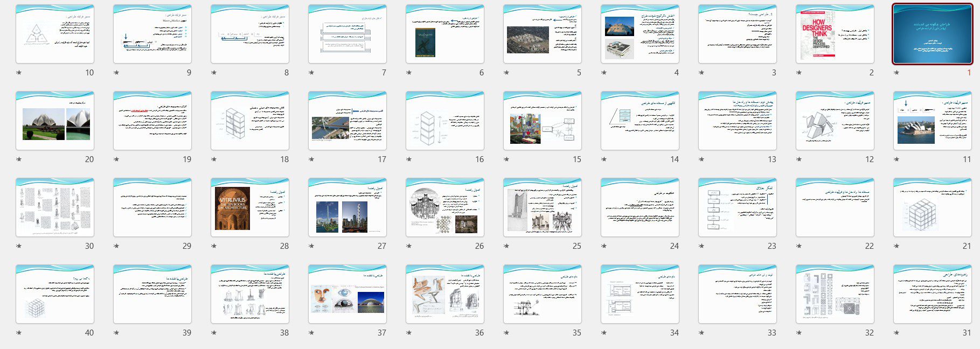Screen dimensions: 980x349
Task: Click the star icon below slide 40
Action: [19, 333]
